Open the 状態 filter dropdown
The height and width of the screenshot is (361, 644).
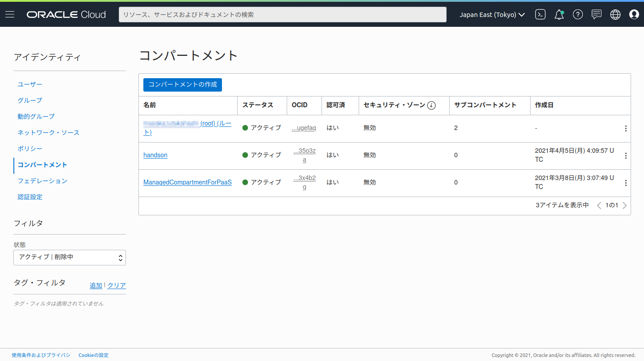(70, 257)
